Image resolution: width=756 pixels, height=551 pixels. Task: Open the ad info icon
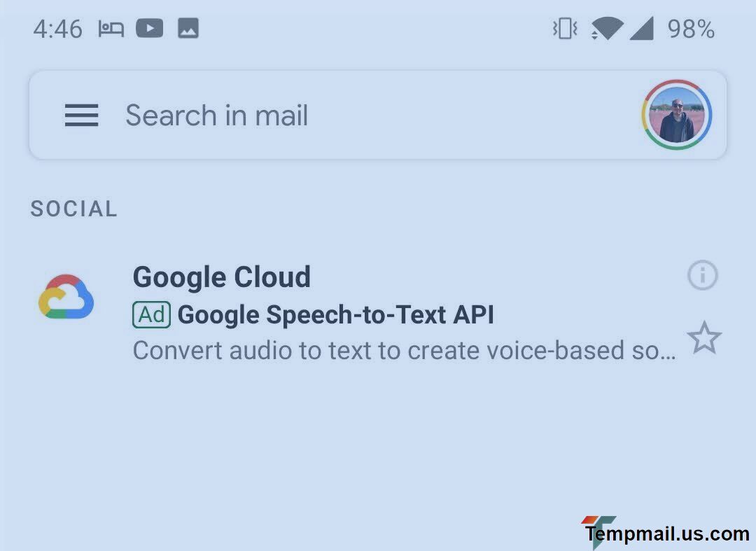[x=703, y=275]
